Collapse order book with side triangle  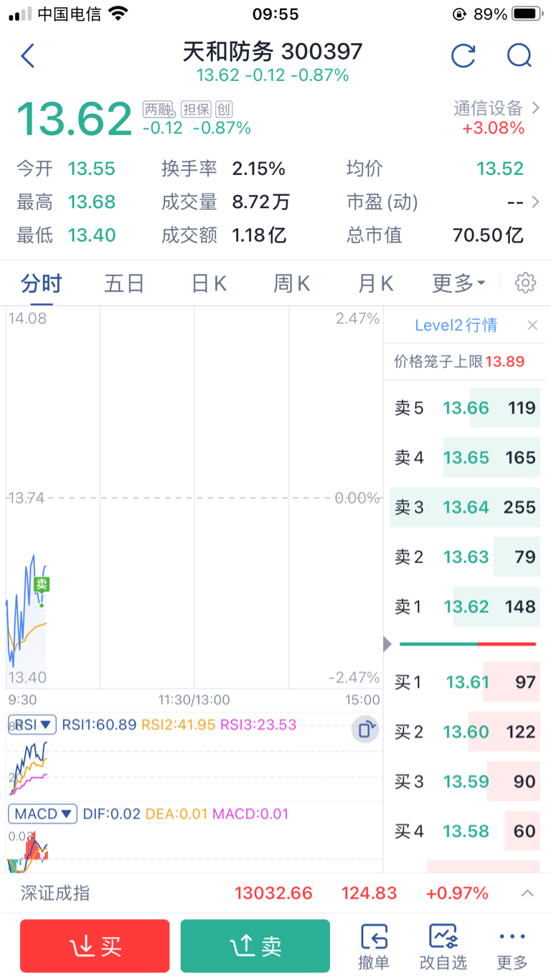[x=387, y=644]
